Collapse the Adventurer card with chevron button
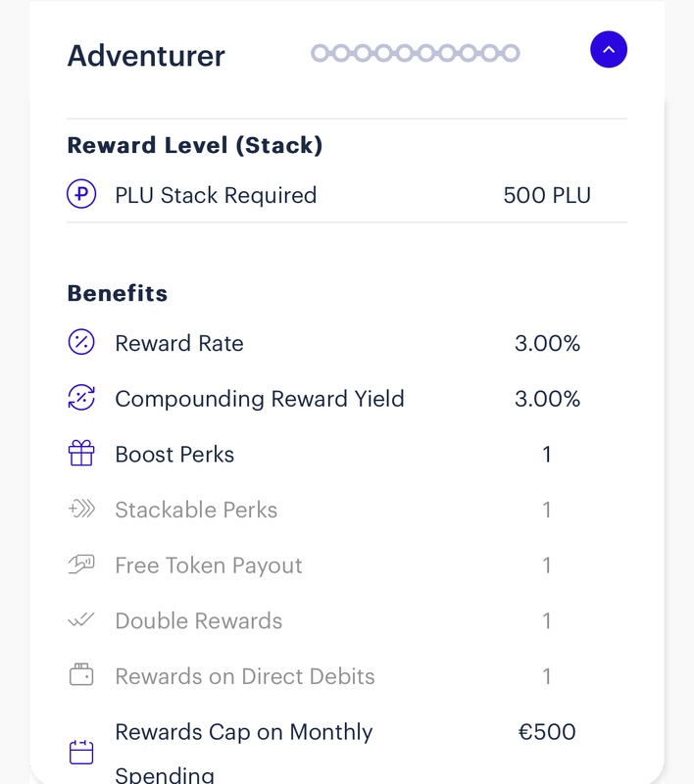The width and height of the screenshot is (694, 784). click(608, 50)
